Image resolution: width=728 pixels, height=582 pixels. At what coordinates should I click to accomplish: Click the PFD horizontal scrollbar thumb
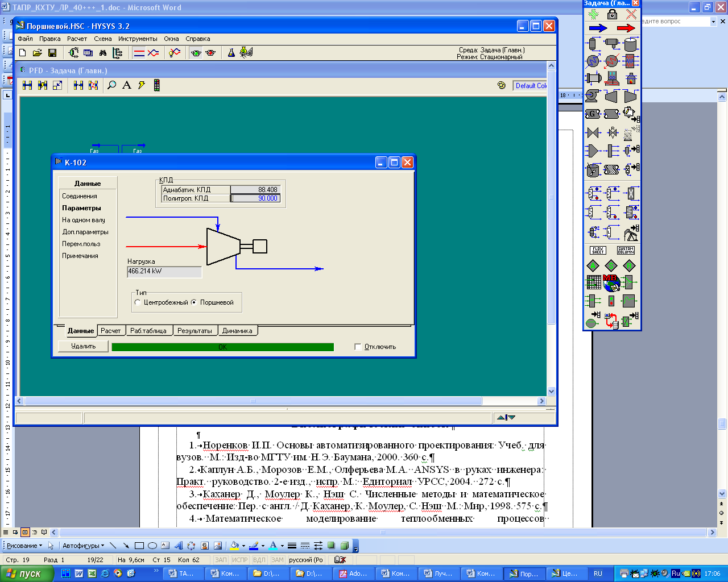point(253,401)
